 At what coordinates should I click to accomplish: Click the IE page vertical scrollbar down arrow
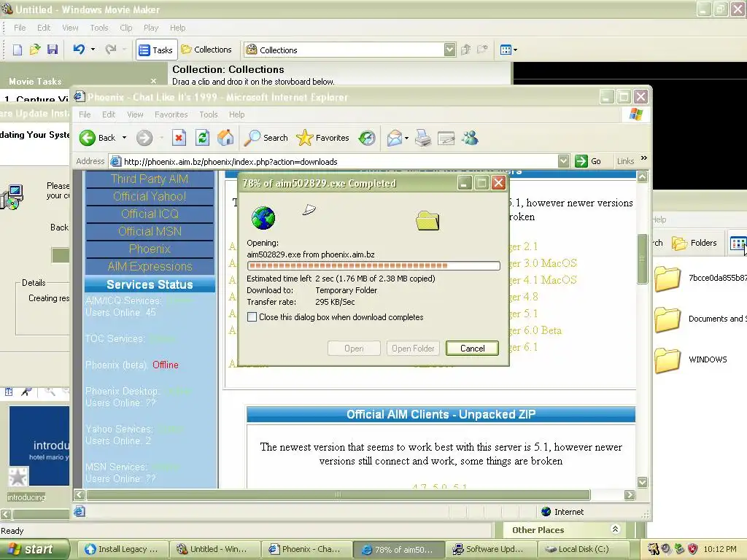click(x=642, y=482)
